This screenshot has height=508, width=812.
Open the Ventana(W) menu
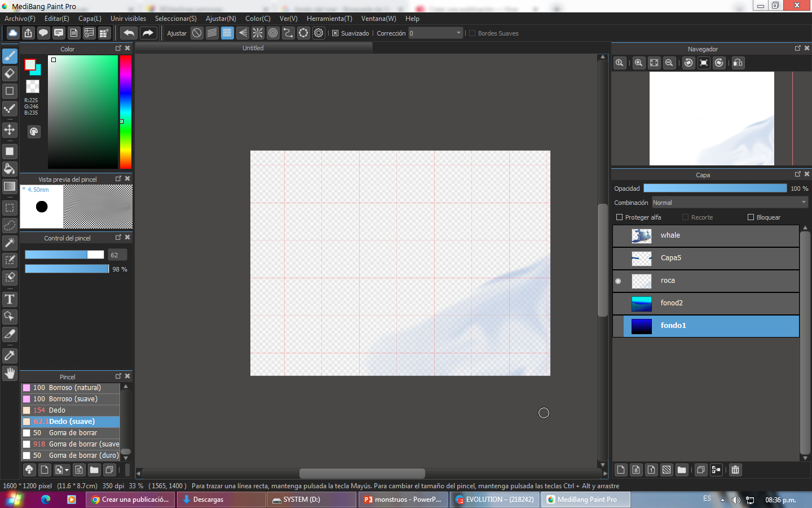(378, 19)
